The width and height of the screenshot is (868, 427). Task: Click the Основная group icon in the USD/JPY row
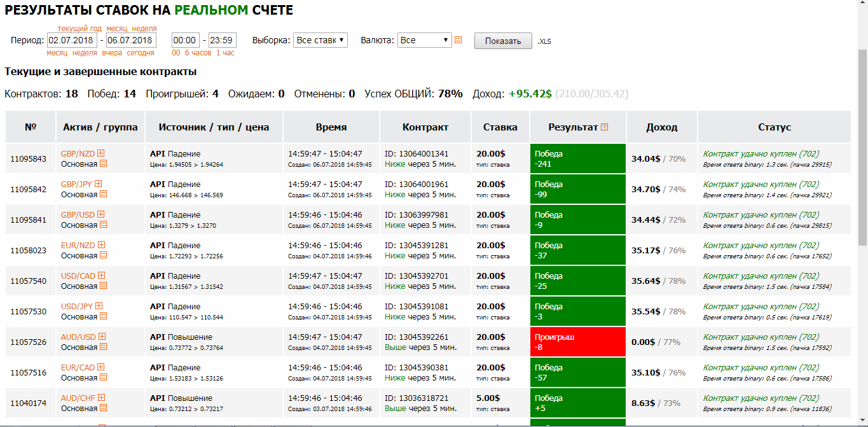point(103,316)
